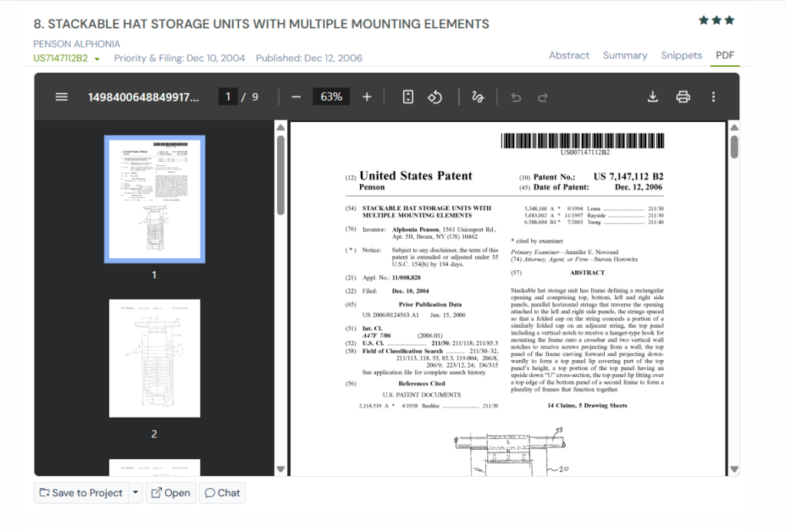Click the Redo icon in PDF toolbar

(x=543, y=97)
